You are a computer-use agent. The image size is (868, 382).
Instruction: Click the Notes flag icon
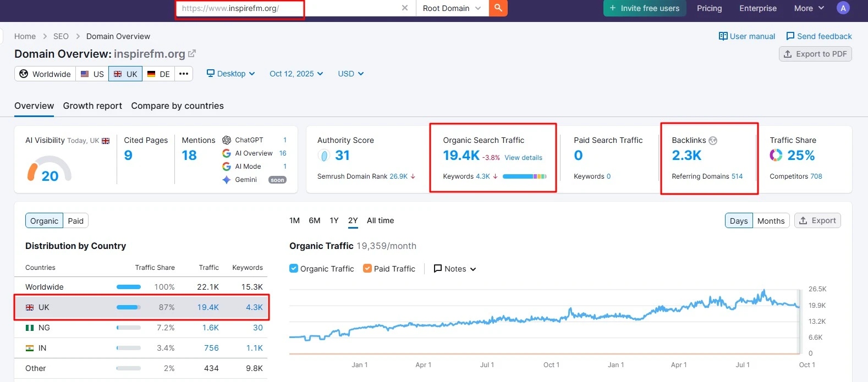438,269
